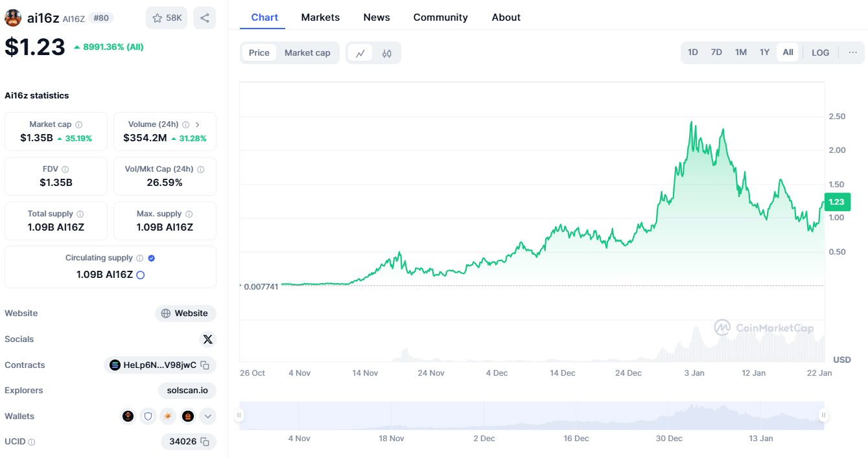Show Total supply info icon
Screen dimensions: 868x458
[x=80, y=214]
